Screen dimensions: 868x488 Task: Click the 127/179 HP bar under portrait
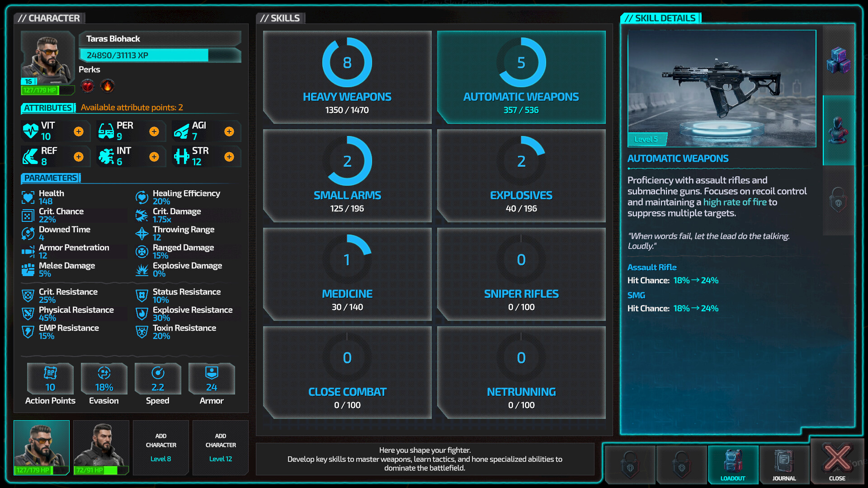(47, 90)
